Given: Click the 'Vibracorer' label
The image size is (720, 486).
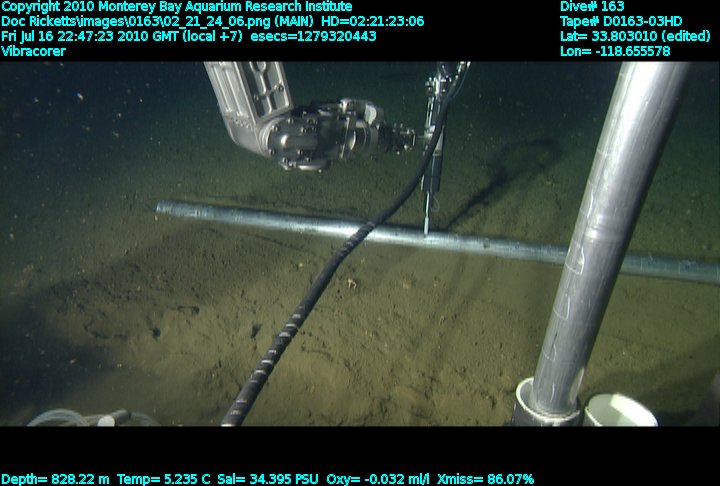Looking at the screenshot, I should pos(34,51).
